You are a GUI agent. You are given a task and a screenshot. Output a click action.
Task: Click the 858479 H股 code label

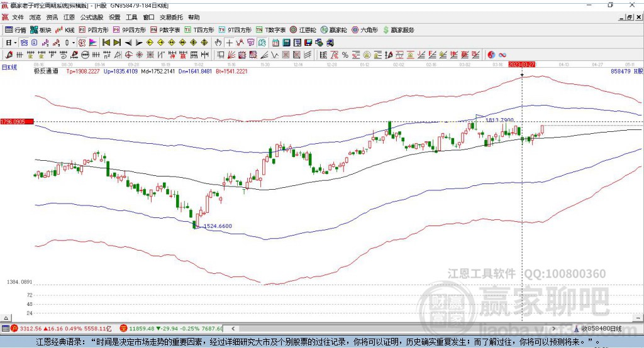tap(627, 72)
